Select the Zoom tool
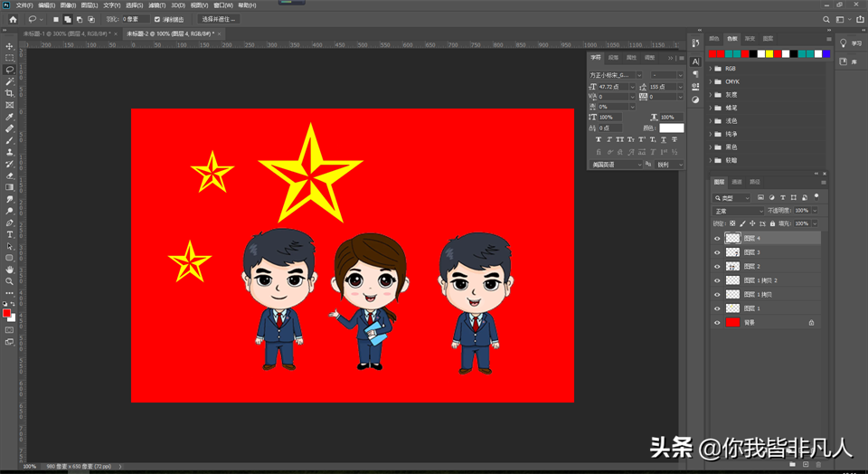Image resolution: width=868 pixels, height=474 pixels. click(9, 281)
